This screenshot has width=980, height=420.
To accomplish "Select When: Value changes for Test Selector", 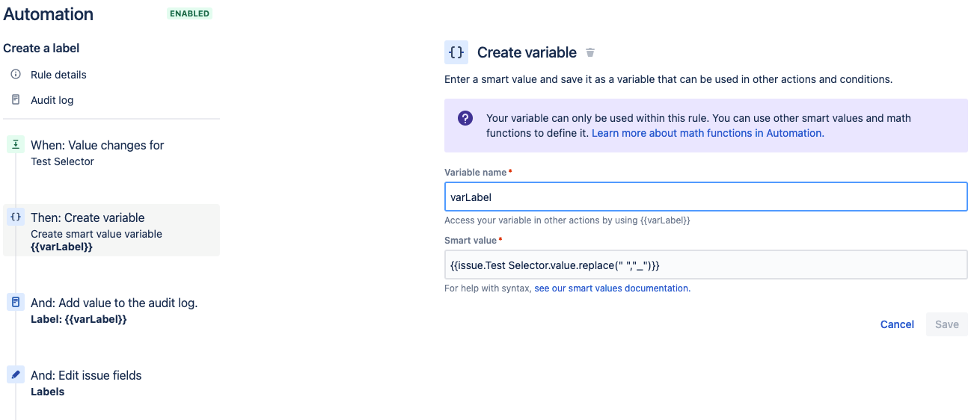I will point(111,152).
